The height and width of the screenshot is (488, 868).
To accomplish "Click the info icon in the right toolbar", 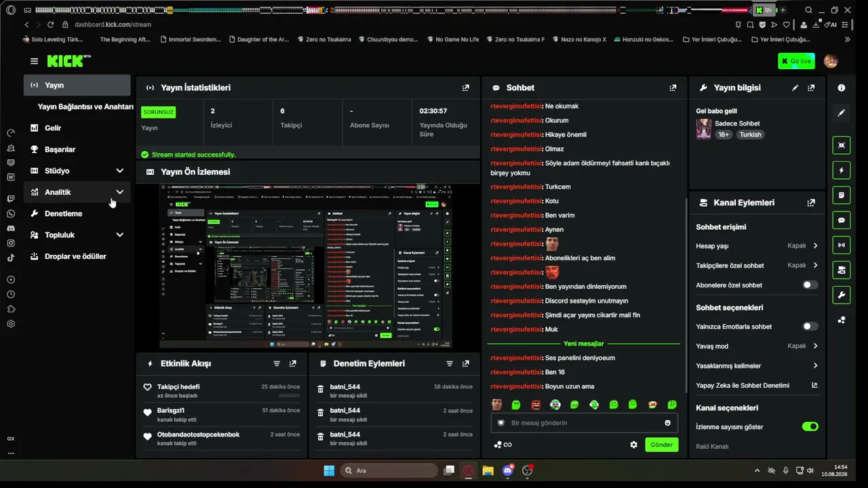I will click(x=842, y=87).
